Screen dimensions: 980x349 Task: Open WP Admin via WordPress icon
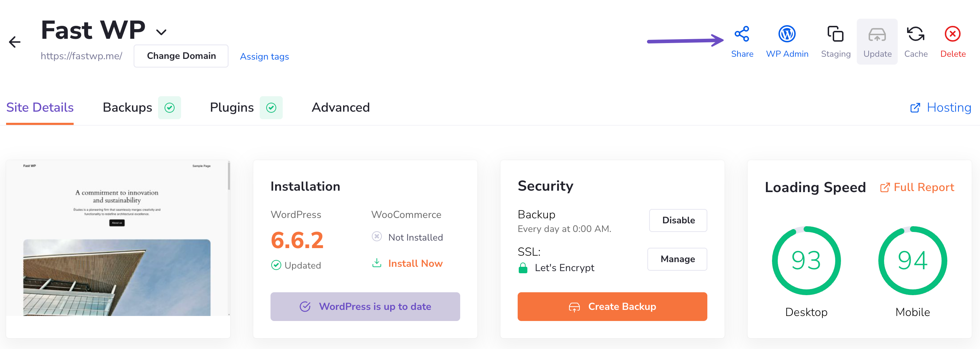click(x=786, y=34)
